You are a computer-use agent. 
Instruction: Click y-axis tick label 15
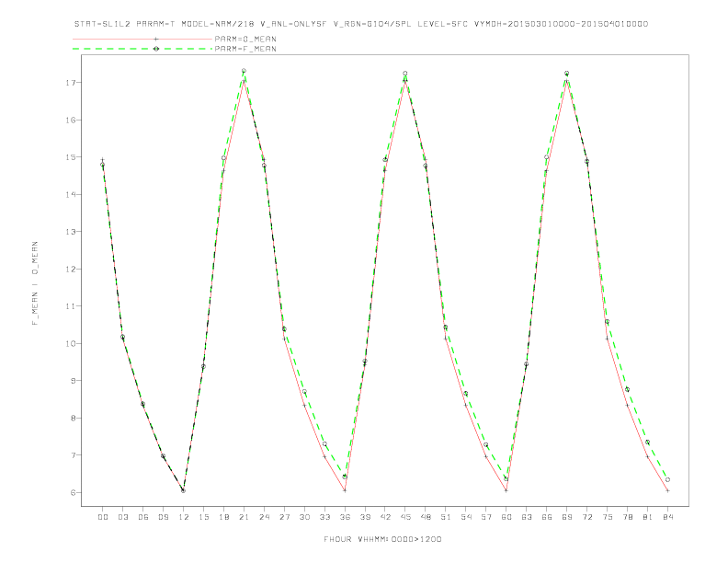pyautogui.click(x=71, y=157)
